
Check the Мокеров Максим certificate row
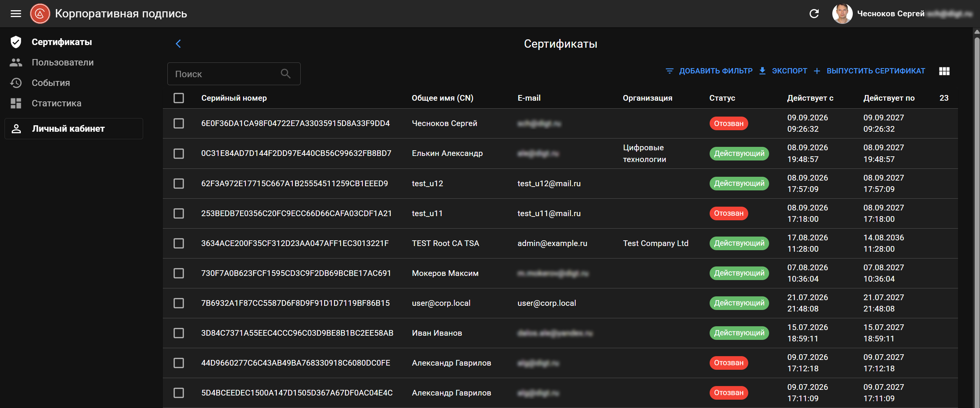click(178, 273)
